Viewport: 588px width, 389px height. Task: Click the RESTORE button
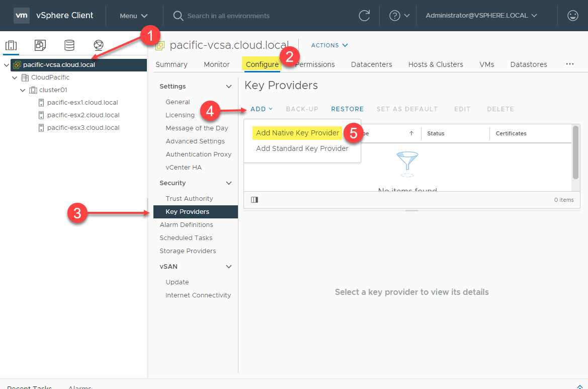pyautogui.click(x=347, y=109)
